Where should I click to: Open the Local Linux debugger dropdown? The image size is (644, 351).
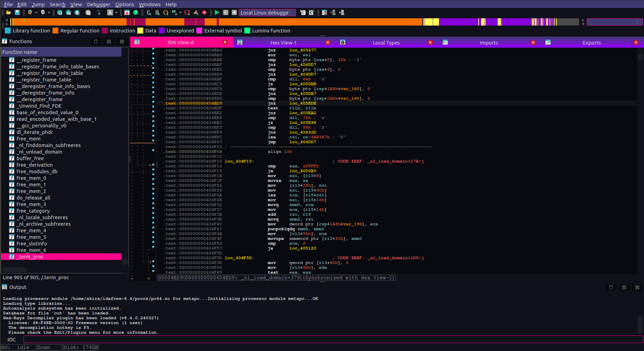click(267, 12)
